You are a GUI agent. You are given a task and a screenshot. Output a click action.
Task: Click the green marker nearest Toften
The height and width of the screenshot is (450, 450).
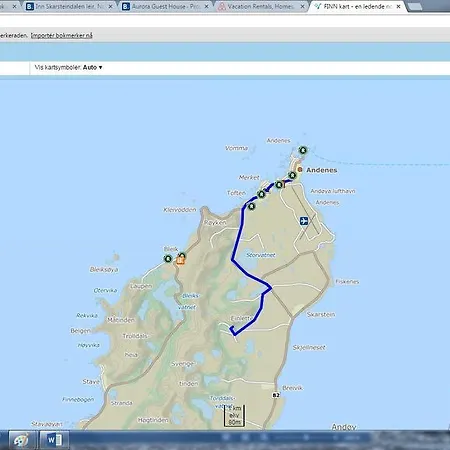coord(262,194)
